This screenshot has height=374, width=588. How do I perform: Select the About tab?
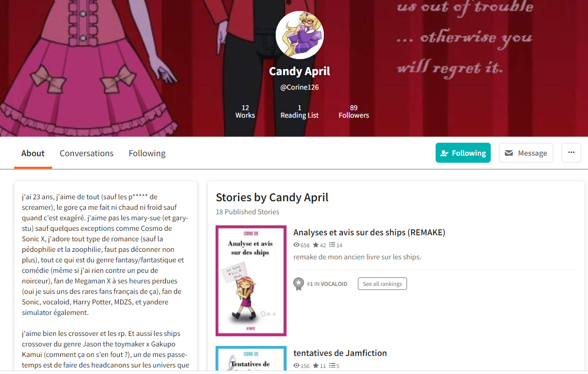pos(33,153)
